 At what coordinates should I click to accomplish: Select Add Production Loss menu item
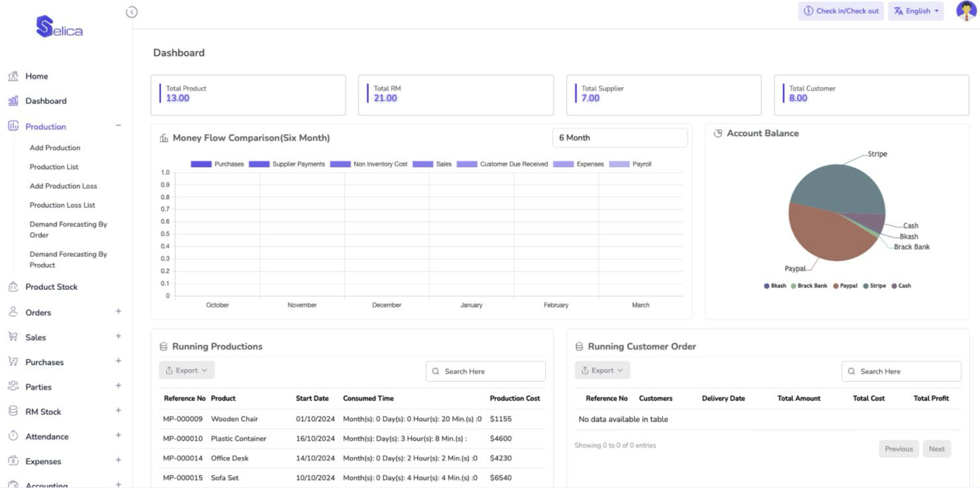tap(63, 186)
